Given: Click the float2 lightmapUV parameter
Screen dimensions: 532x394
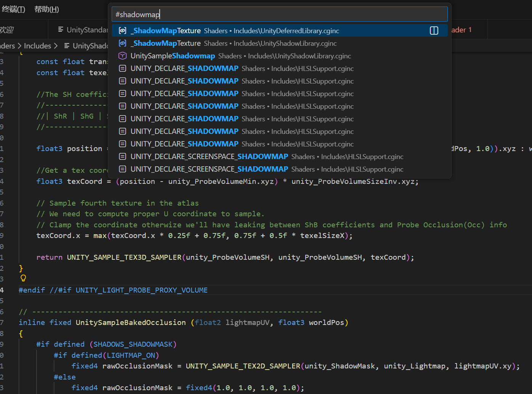Looking at the screenshot, I should (232, 322).
